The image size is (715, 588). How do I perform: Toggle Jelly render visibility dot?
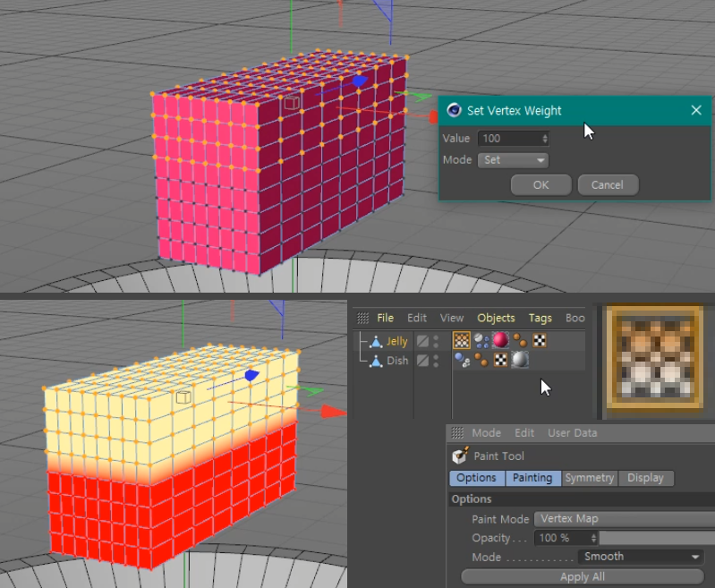coord(436,345)
